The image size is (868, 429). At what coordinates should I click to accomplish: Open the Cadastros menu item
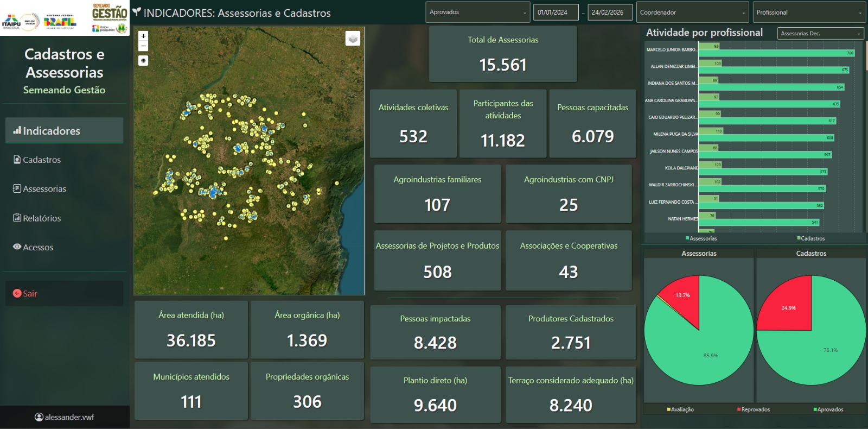42,160
